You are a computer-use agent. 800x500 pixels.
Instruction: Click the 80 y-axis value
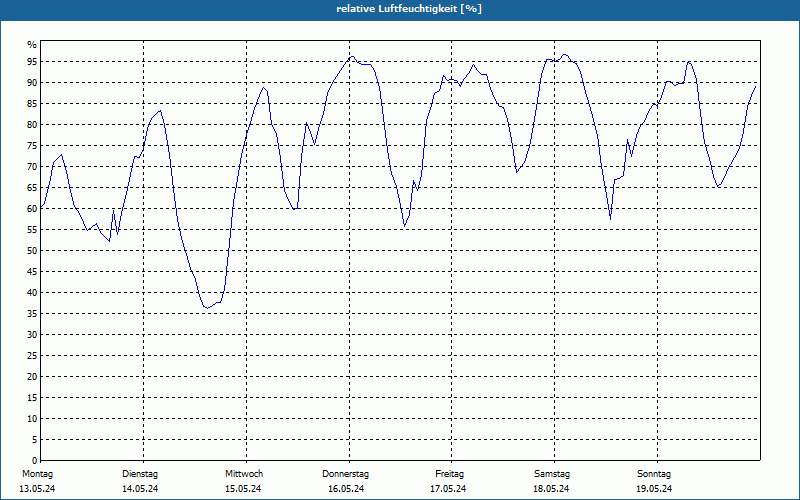coord(32,124)
